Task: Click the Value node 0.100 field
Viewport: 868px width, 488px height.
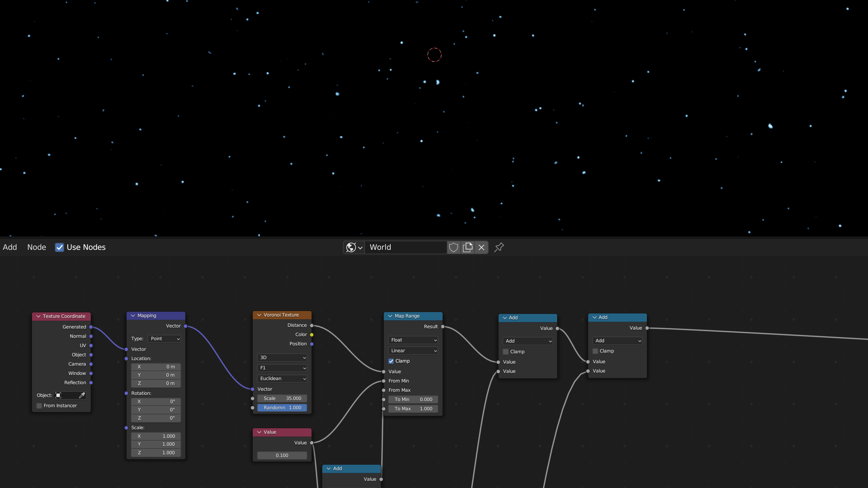Action: (282, 456)
